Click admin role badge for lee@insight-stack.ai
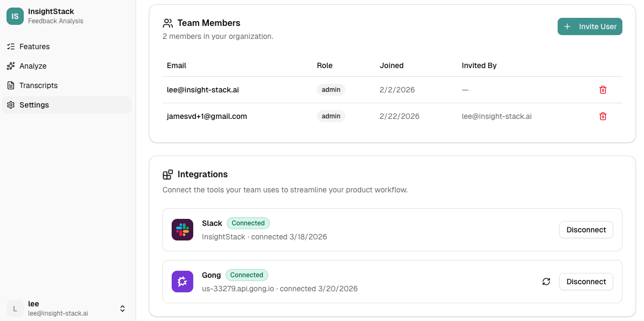The image size is (644, 321). [x=331, y=90]
